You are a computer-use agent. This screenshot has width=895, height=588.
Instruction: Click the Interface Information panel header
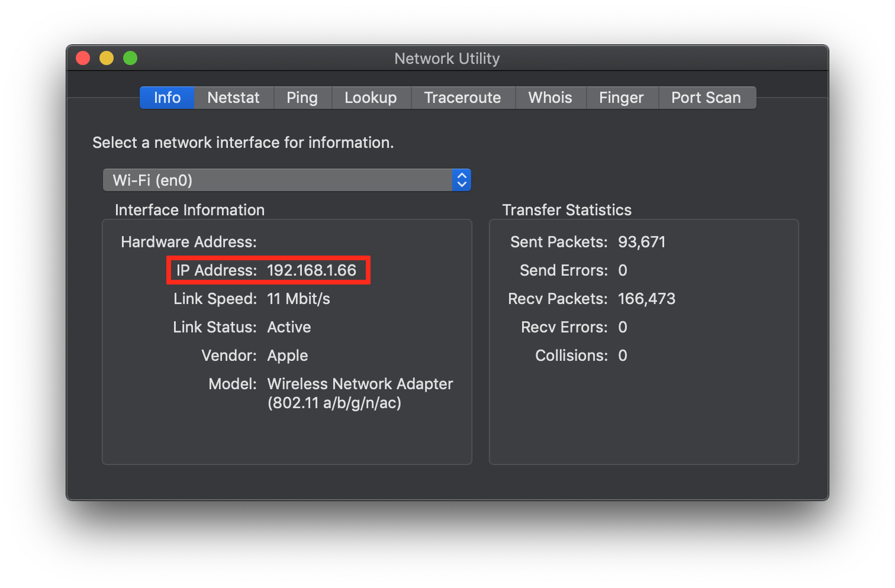click(189, 209)
